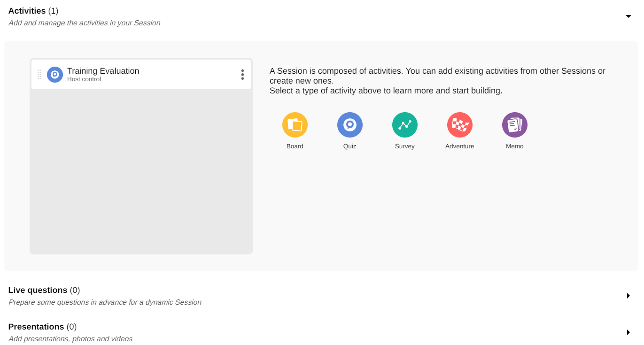This screenshot has height=345, width=644.
Task: Click the empty gray activity list area
Action: tap(141, 174)
